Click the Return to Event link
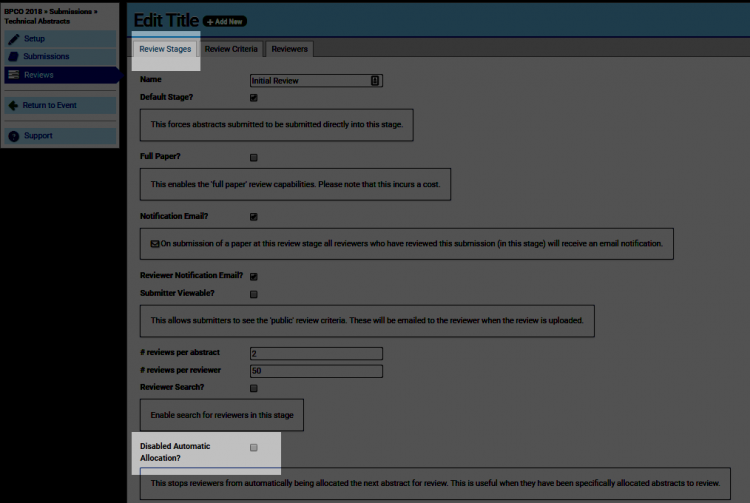Screen dimensions: 750x503 tap(60, 105)
